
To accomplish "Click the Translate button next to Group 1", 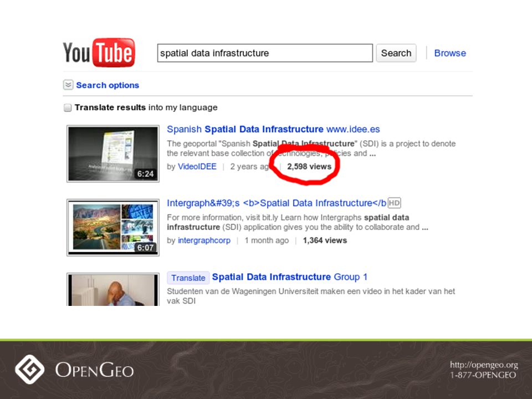I will click(x=188, y=278).
